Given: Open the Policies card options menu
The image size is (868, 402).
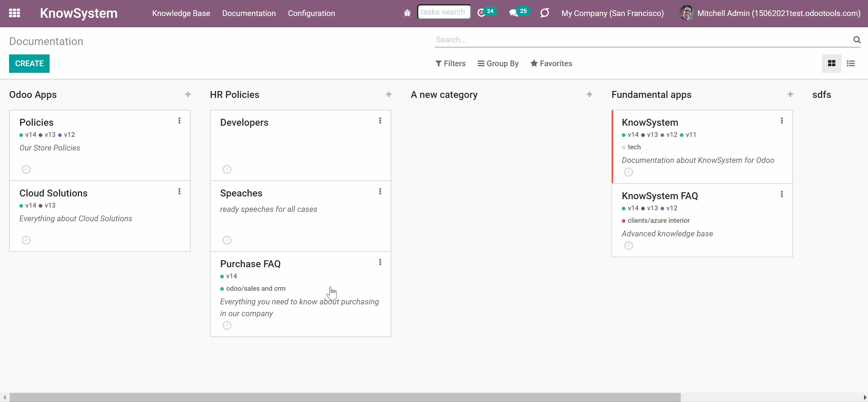Looking at the screenshot, I should 179,121.
